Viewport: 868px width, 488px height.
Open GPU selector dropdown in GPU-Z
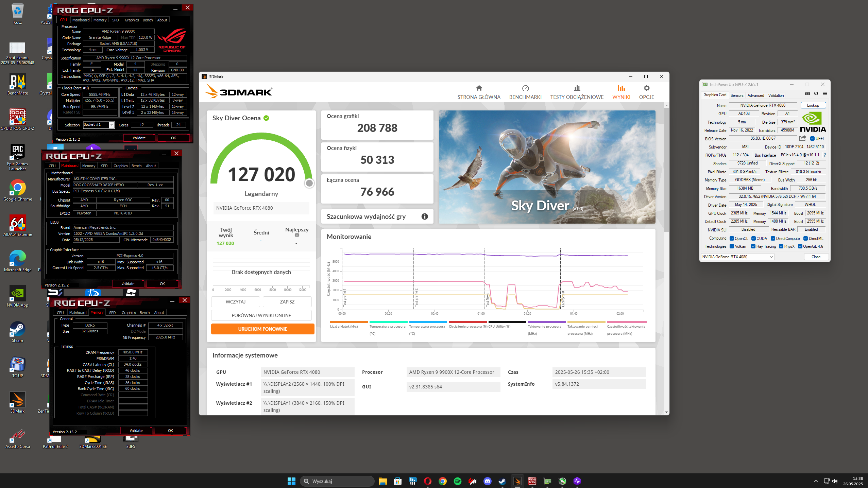[737, 257]
